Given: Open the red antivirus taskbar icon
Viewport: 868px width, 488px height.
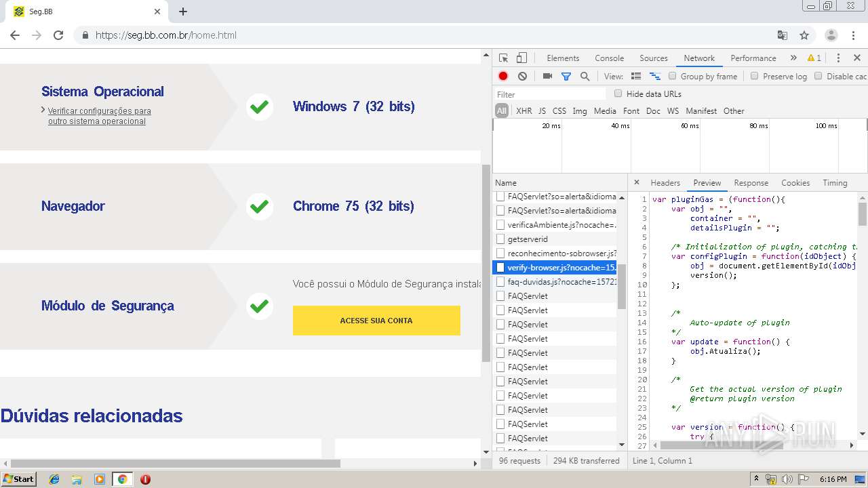Looking at the screenshot, I should pyautogui.click(x=145, y=479).
